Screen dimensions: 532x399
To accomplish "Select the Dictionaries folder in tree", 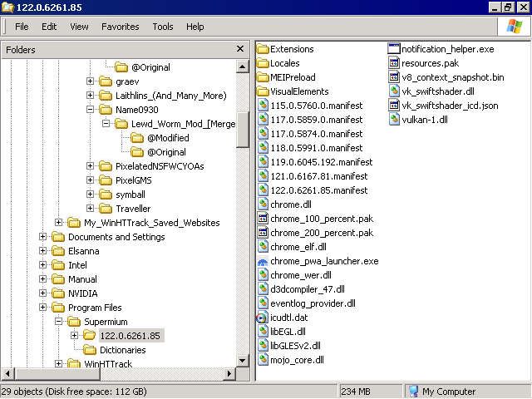I will point(122,350).
